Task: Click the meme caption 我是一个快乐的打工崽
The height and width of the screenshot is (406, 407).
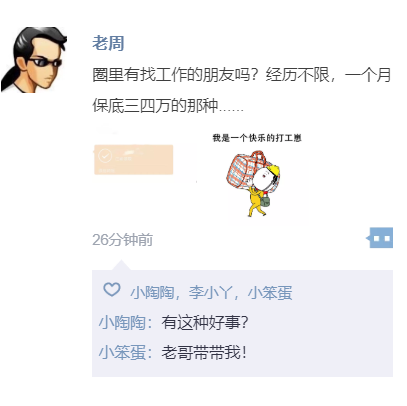Action: point(257,138)
